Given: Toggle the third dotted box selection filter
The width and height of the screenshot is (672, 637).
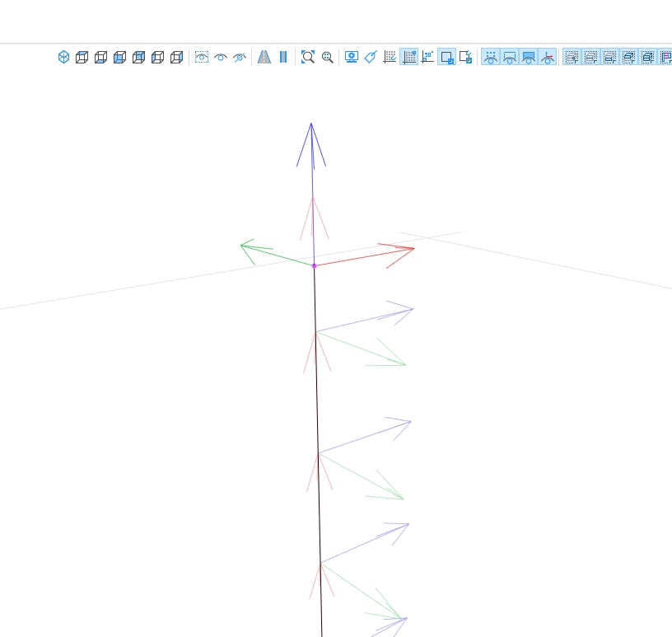Looking at the screenshot, I should (x=610, y=57).
